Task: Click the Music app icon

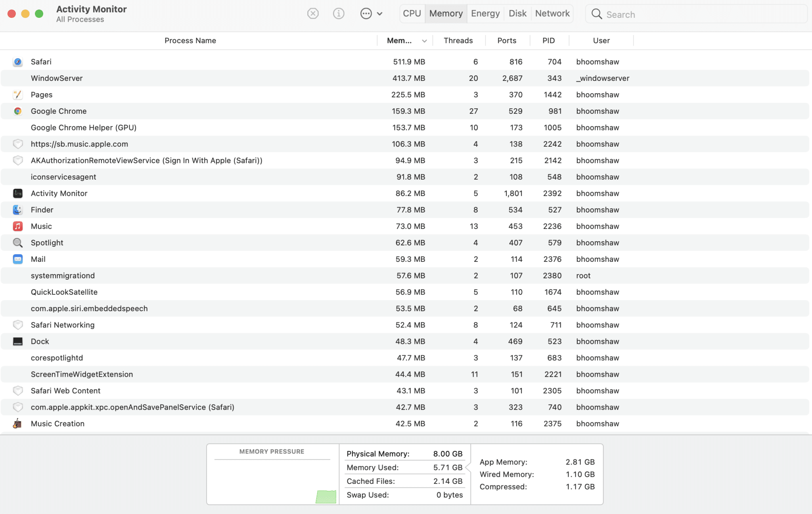Action: tap(17, 226)
